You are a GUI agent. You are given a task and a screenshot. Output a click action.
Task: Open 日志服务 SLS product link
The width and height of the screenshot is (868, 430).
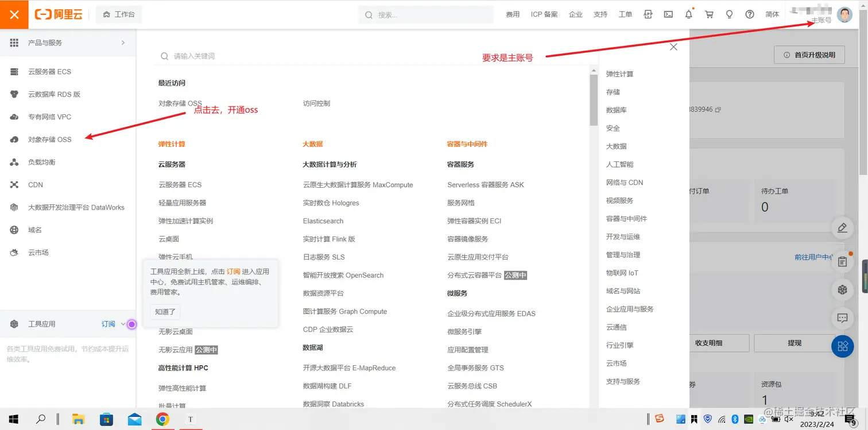coord(324,257)
